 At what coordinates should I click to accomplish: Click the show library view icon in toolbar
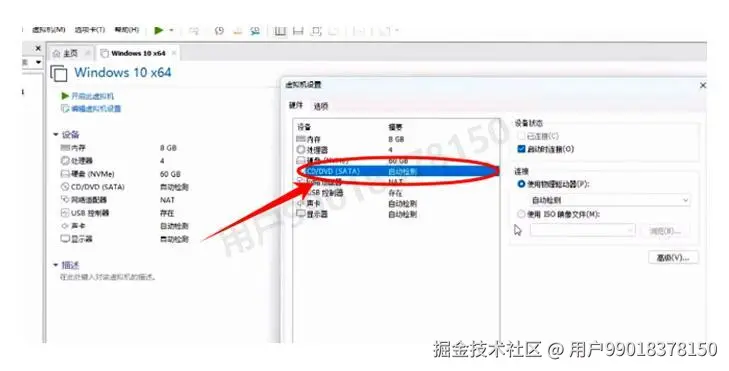coord(280,31)
